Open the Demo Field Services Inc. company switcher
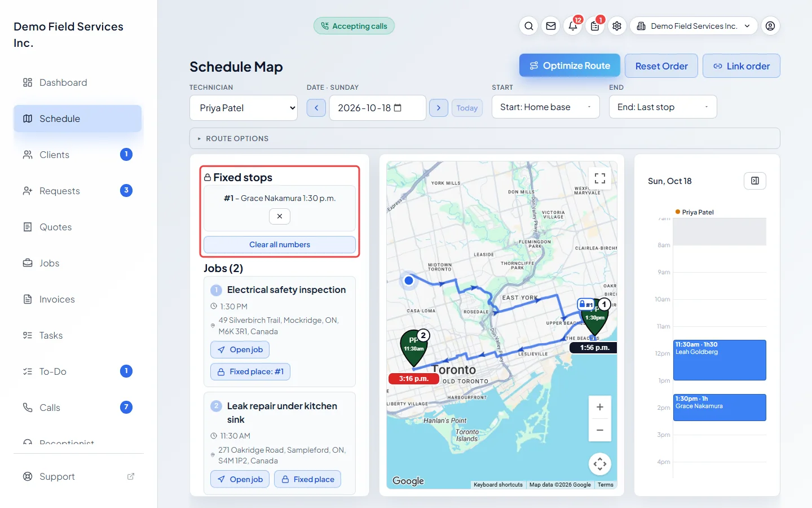812x508 pixels. tap(694, 26)
